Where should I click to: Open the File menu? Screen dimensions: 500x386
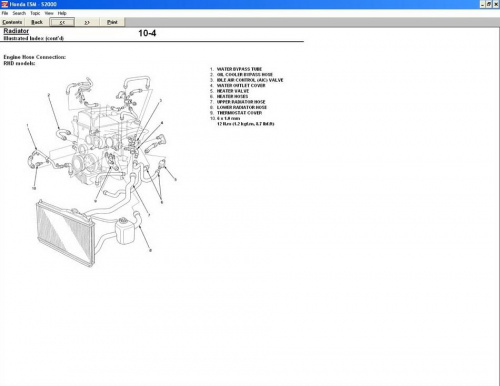(x=5, y=13)
